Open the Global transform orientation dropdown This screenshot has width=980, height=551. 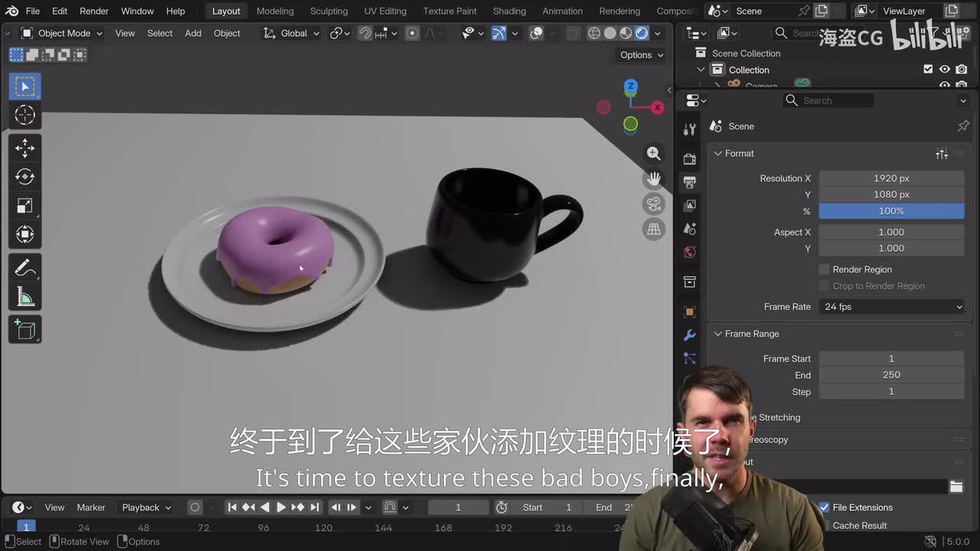coord(291,33)
